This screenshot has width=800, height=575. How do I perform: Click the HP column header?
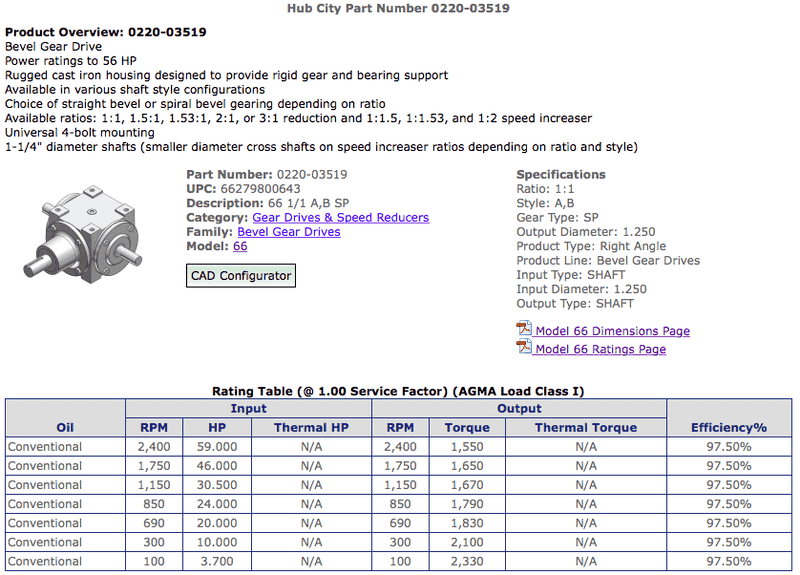217,428
